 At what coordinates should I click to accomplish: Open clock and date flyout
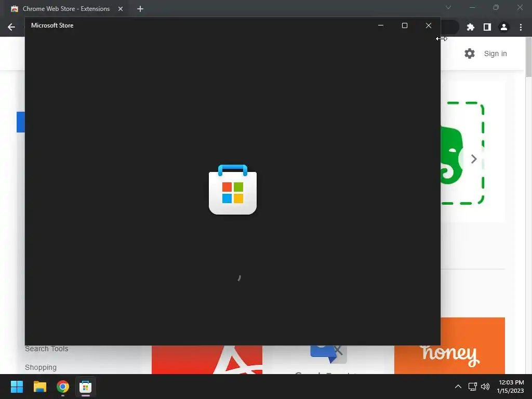pyautogui.click(x=511, y=387)
